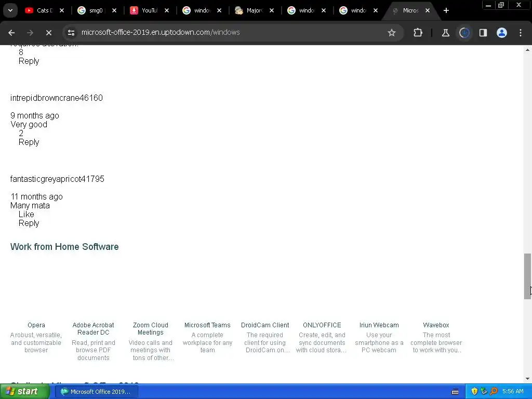Close the MajorGeeks tab
The image size is (532, 399).
pos(272,10)
